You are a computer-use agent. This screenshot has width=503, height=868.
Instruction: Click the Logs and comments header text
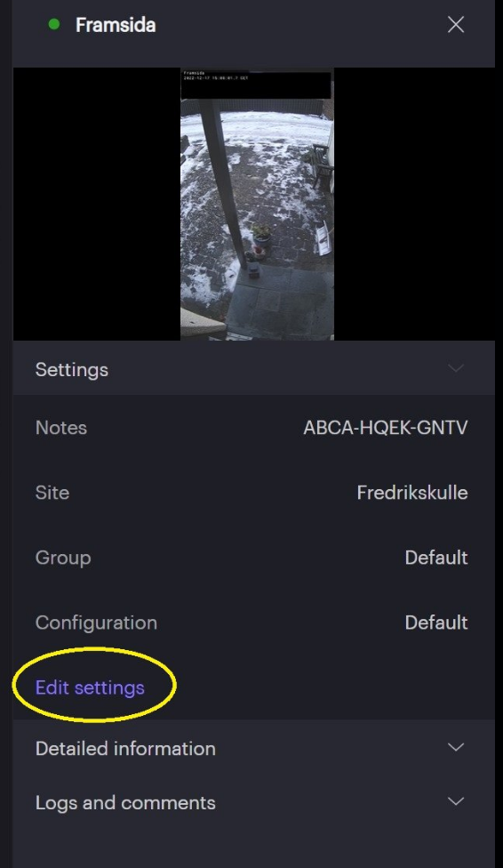[x=125, y=803]
